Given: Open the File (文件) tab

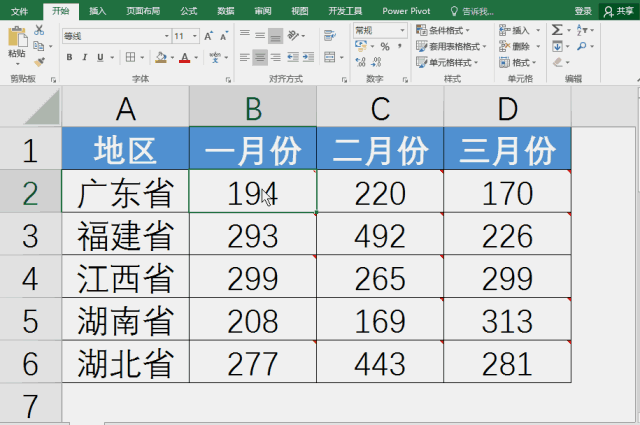Looking at the screenshot, I should click(x=20, y=11).
